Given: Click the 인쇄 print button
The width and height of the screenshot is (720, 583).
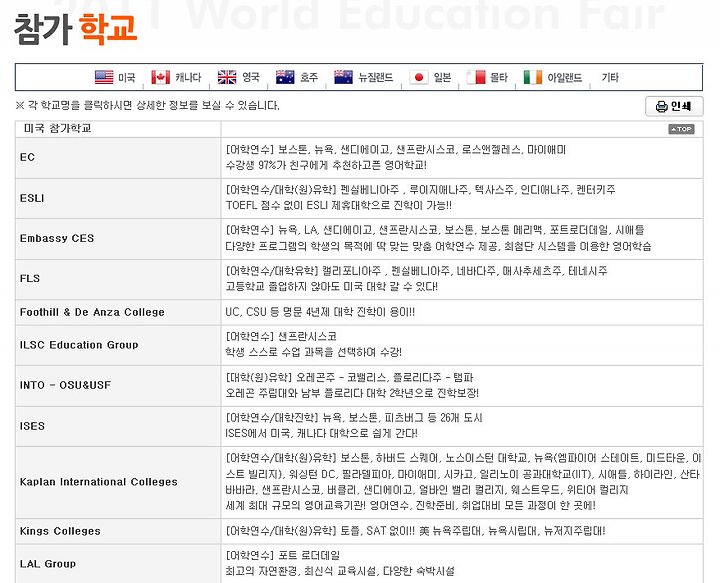Looking at the screenshot, I should click(x=674, y=107).
